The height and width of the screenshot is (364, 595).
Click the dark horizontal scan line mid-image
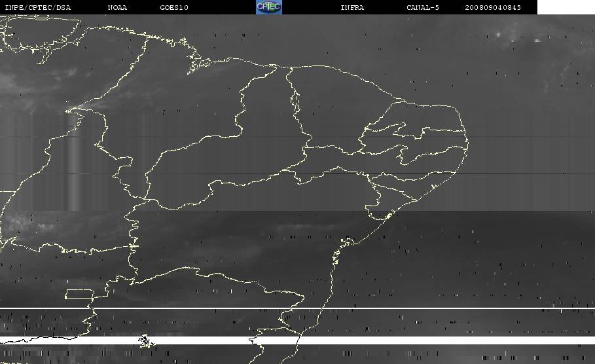click(393, 173)
